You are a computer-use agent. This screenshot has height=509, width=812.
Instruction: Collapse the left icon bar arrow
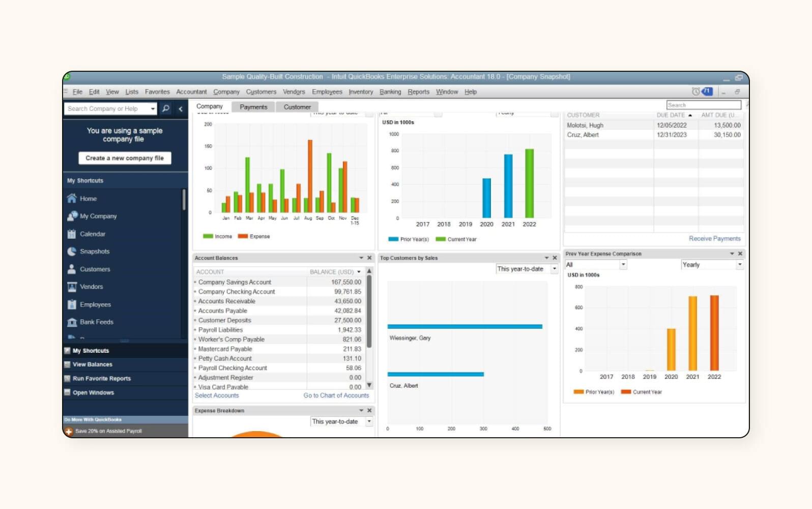pos(181,108)
